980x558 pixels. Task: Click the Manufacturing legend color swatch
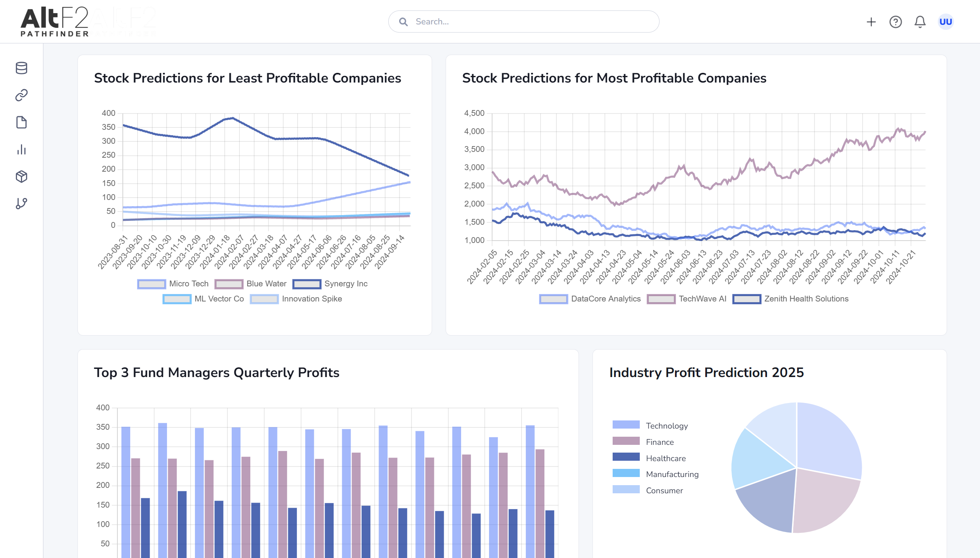(626, 473)
